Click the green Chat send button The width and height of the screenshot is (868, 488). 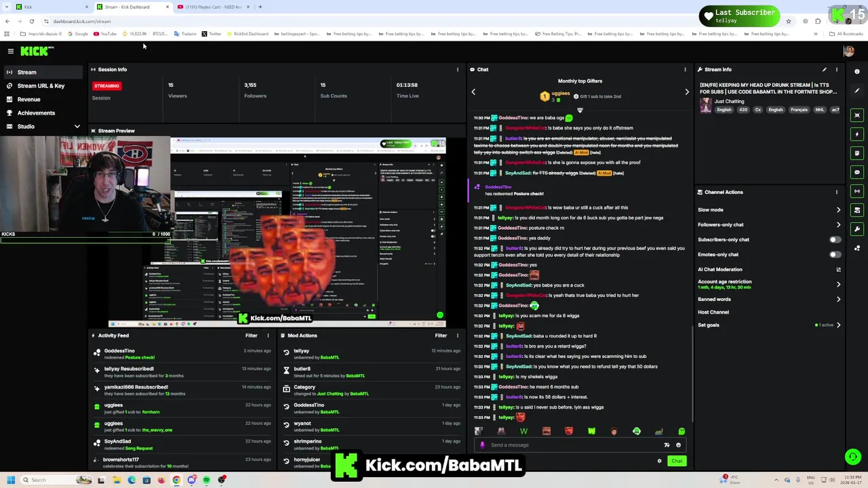coord(677,461)
